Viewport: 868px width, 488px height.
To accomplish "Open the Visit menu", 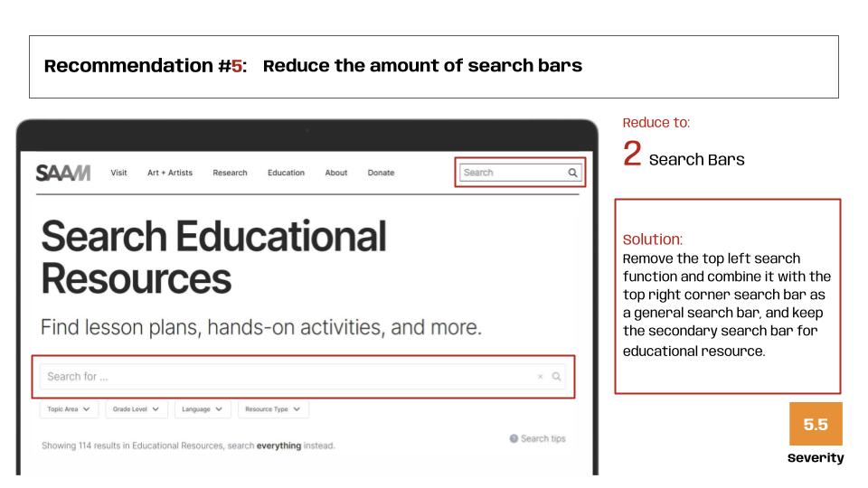I will coord(118,173).
